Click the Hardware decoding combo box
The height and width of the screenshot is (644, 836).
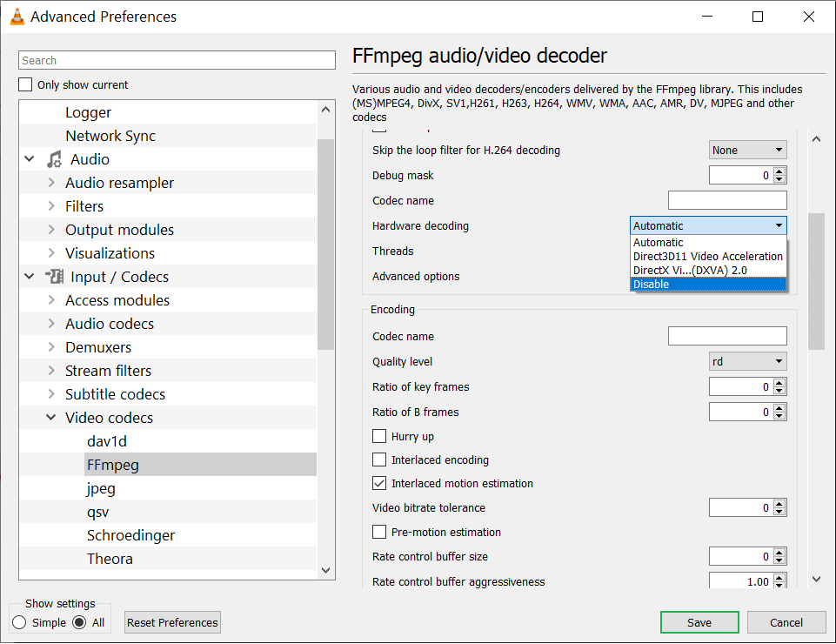click(x=708, y=225)
